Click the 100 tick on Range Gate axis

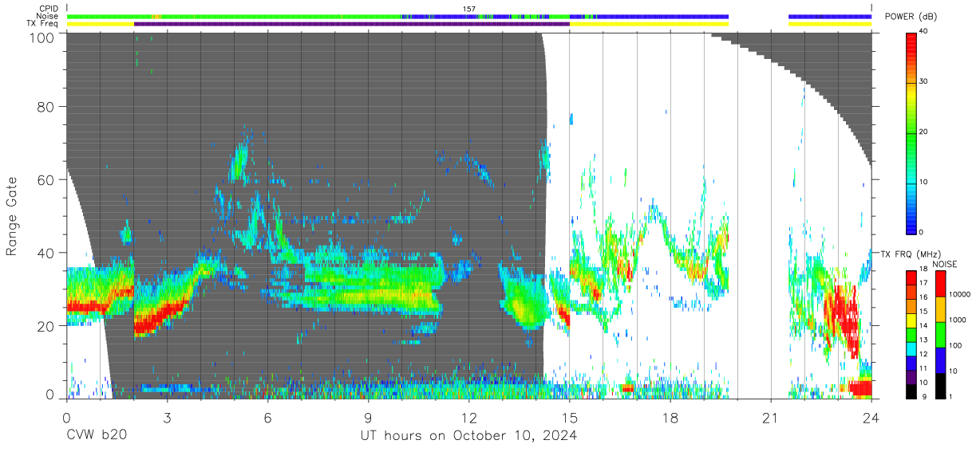(42, 37)
